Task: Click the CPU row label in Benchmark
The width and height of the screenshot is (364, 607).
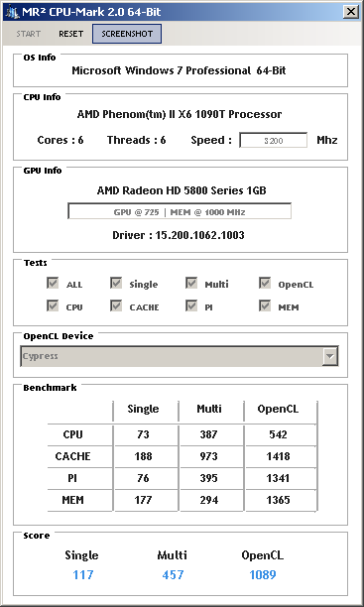Action: coord(72,434)
